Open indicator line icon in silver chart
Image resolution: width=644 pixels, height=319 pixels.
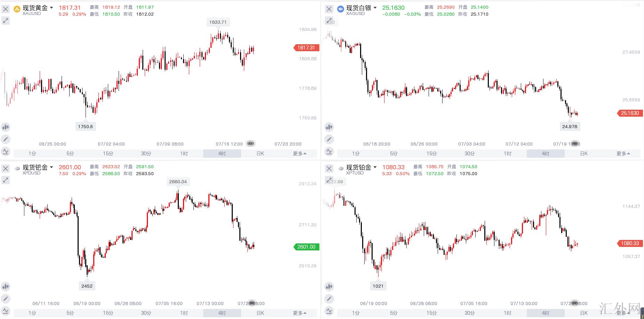click(329, 151)
